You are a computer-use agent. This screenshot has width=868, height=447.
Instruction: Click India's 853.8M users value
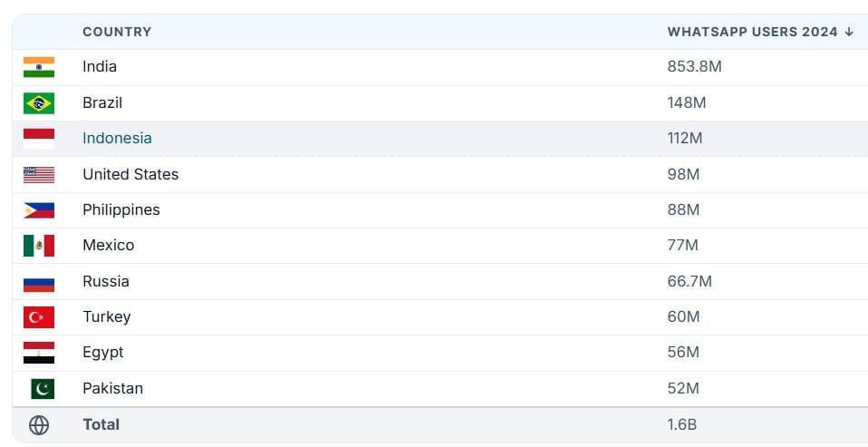(694, 67)
